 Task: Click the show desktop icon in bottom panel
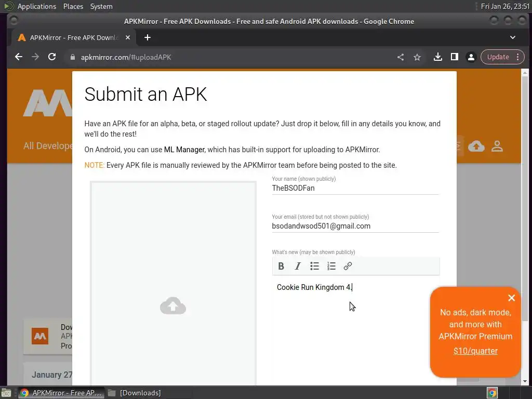point(6,393)
